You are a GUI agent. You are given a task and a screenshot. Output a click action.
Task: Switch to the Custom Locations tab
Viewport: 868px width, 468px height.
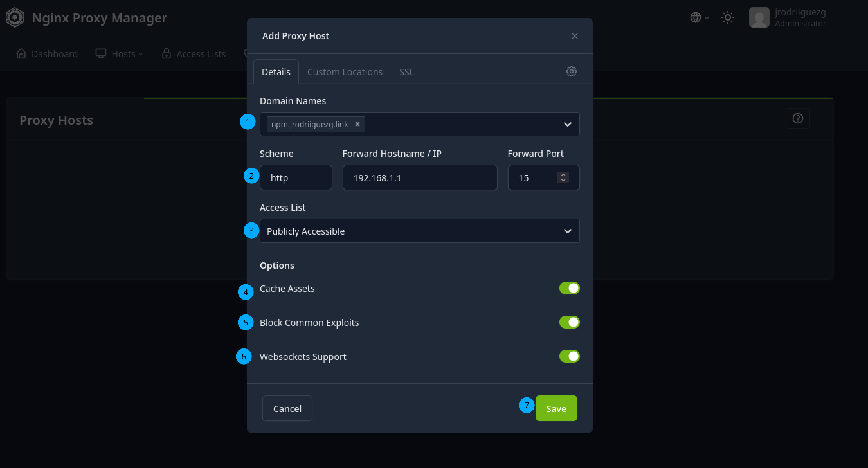(345, 71)
